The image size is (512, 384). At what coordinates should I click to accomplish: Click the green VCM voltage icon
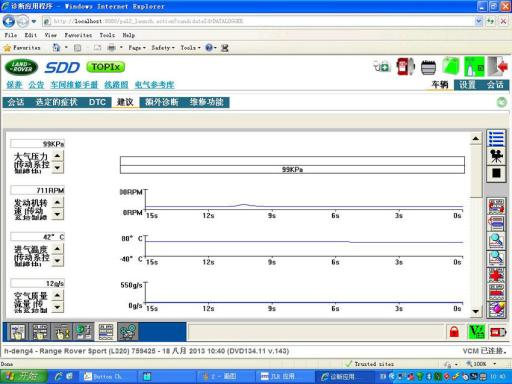click(476, 332)
